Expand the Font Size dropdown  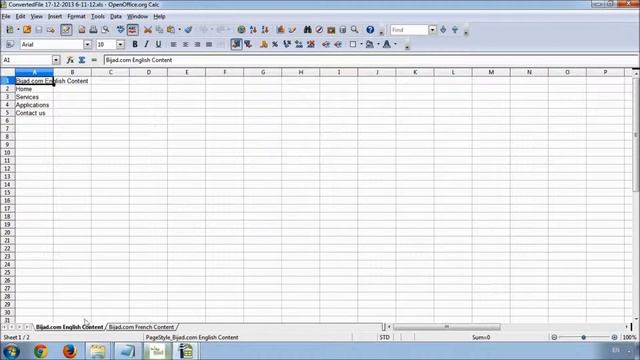coord(120,44)
